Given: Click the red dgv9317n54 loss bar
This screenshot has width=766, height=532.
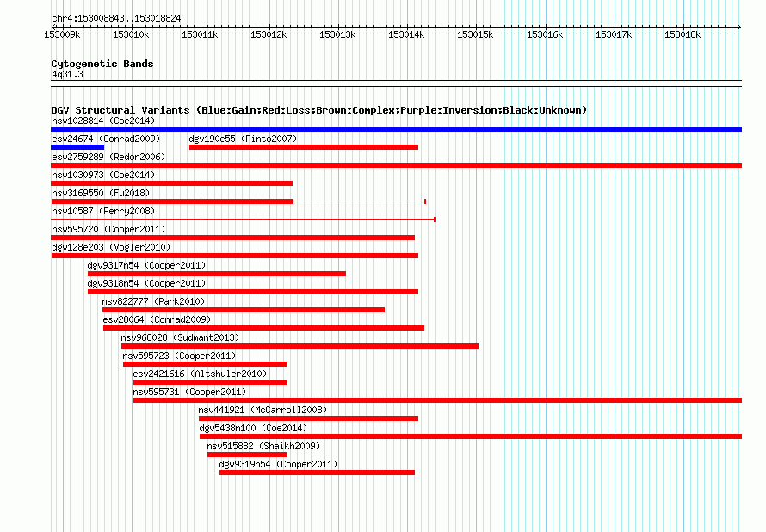Looking at the screenshot, I should pyautogui.click(x=217, y=274).
